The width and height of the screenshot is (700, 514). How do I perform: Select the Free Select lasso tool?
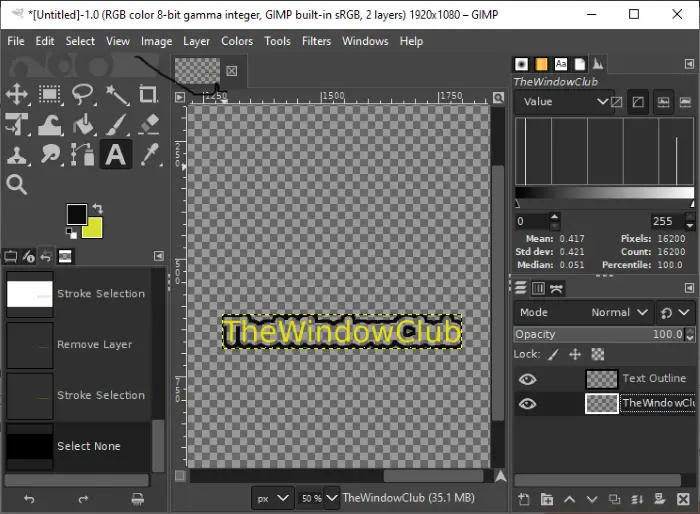click(83, 95)
